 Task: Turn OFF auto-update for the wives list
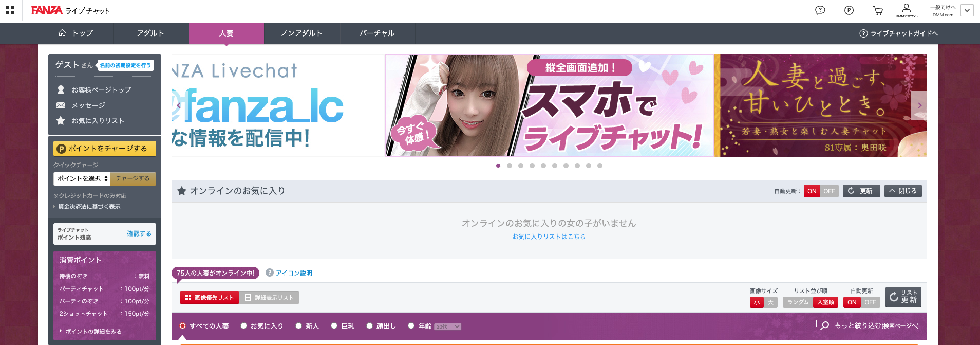pyautogui.click(x=870, y=302)
